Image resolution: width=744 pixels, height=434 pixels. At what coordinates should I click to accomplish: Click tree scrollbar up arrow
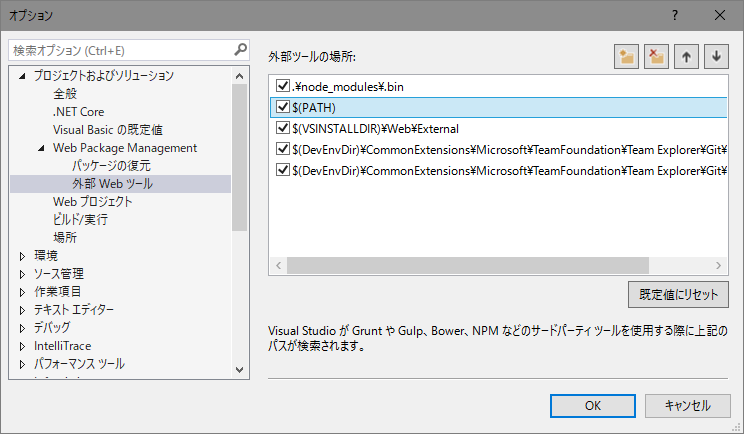[x=240, y=76]
